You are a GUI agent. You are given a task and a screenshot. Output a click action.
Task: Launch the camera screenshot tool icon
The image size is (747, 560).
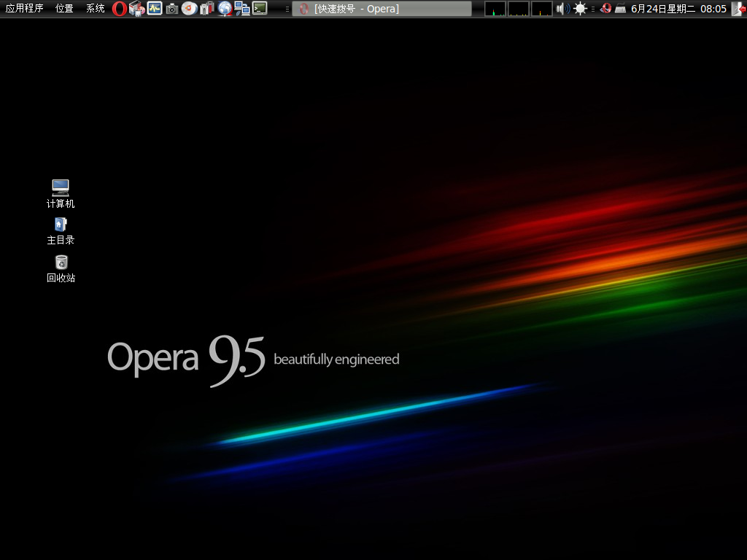(x=172, y=9)
